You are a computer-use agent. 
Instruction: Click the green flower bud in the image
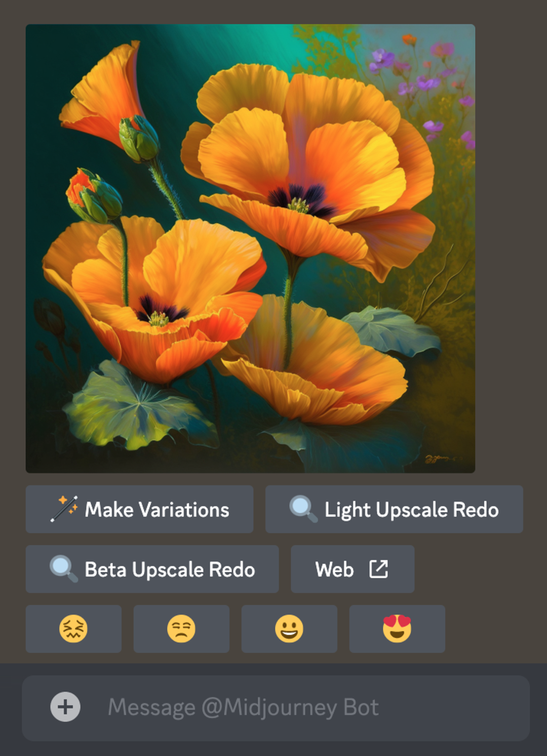[x=139, y=138]
